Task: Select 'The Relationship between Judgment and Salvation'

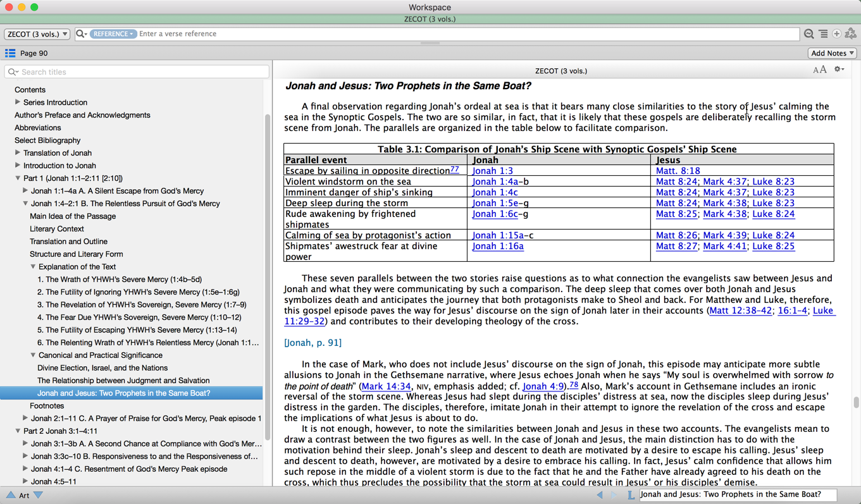Action: [123, 381]
